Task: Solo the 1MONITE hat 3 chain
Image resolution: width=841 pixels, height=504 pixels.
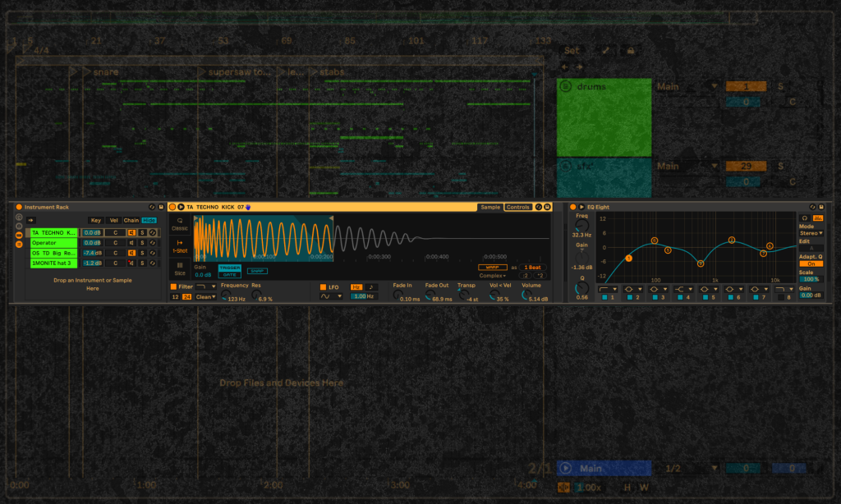Action: tap(141, 263)
